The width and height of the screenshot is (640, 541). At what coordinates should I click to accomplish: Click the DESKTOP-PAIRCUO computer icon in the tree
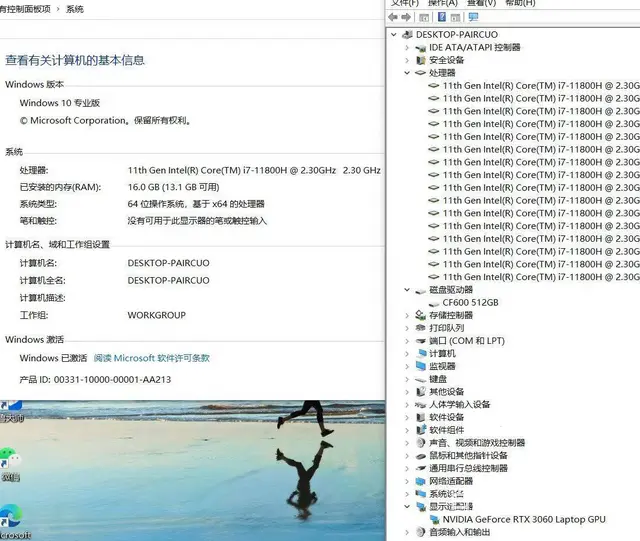click(407, 35)
